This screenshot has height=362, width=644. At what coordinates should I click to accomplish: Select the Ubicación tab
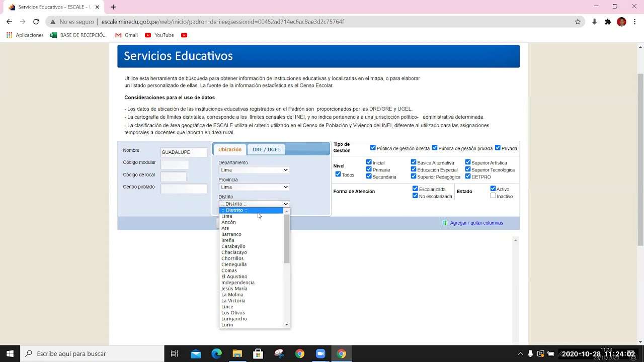(230, 149)
